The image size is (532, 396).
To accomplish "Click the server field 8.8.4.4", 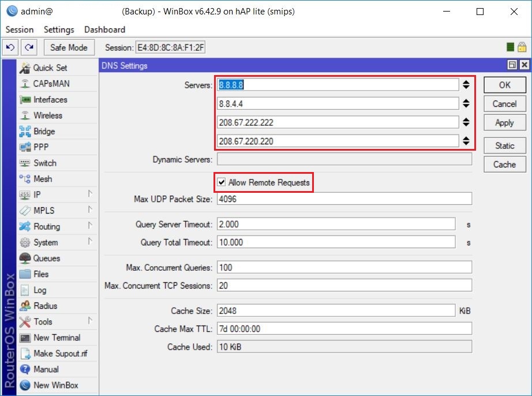I will pyautogui.click(x=338, y=103).
